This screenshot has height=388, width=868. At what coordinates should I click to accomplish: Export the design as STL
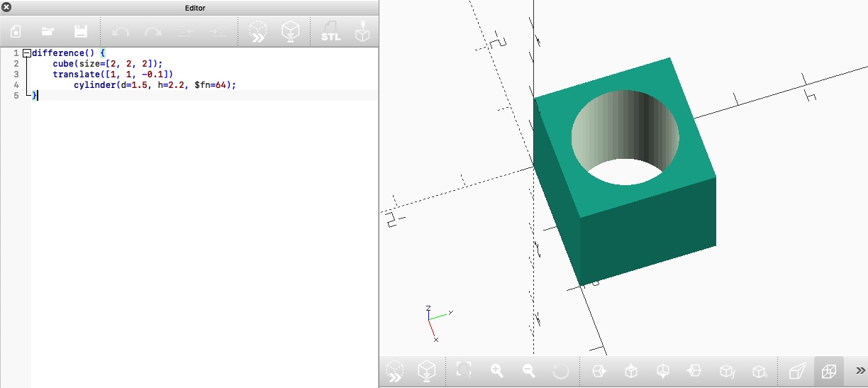330,32
